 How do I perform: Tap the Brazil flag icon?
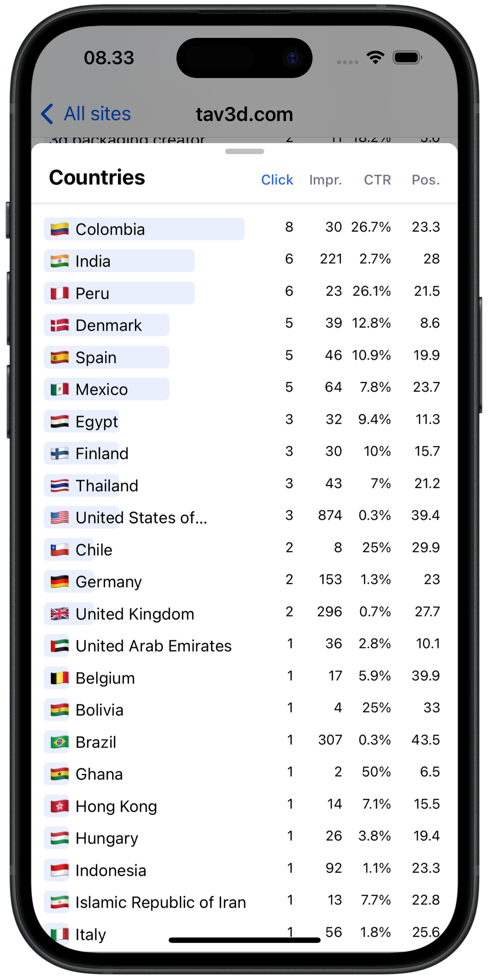[59, 742]
